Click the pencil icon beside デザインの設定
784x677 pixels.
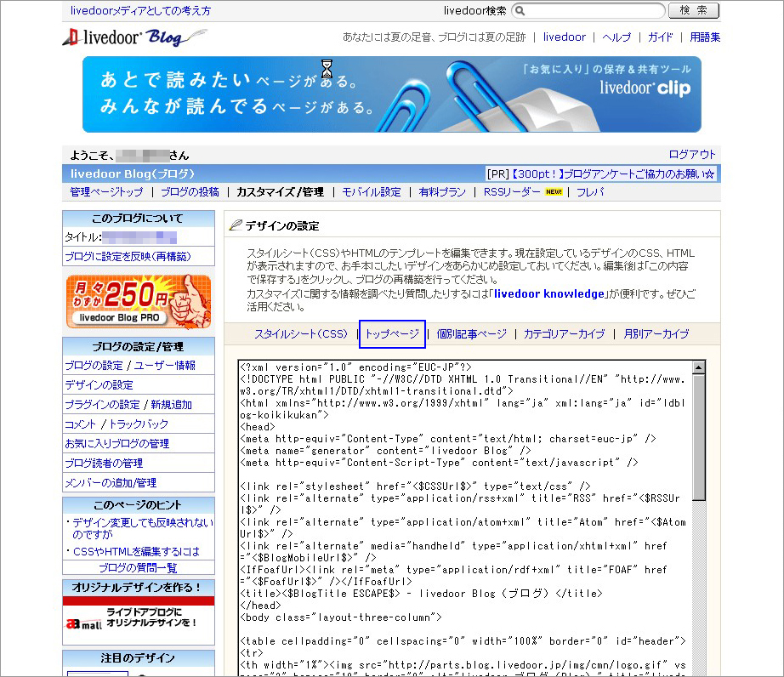pyautogui.click(x=235, y=225)
